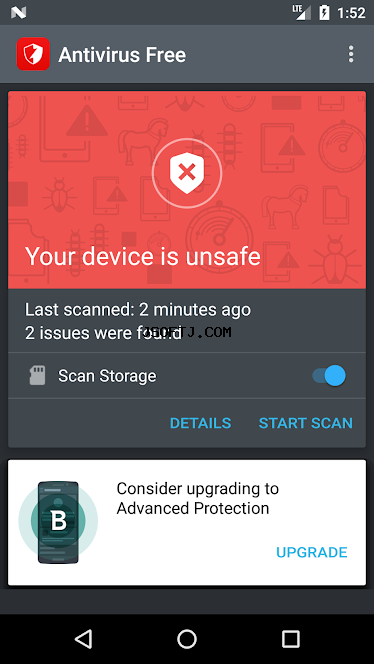Tap the Scan Storage label row
The width and height of the screenshot is (374, 664).
tap(187, 376)
